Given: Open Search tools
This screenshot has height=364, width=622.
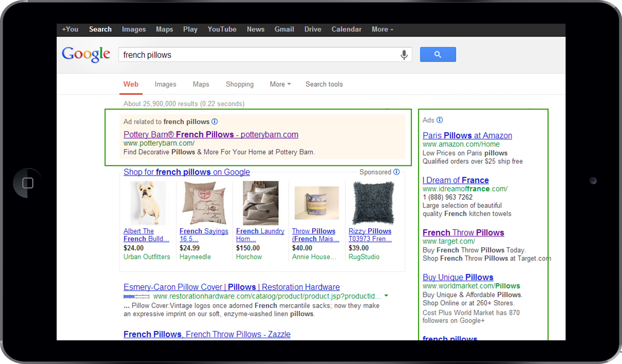Looking at the screenshot, I should (x=324, y=84).
